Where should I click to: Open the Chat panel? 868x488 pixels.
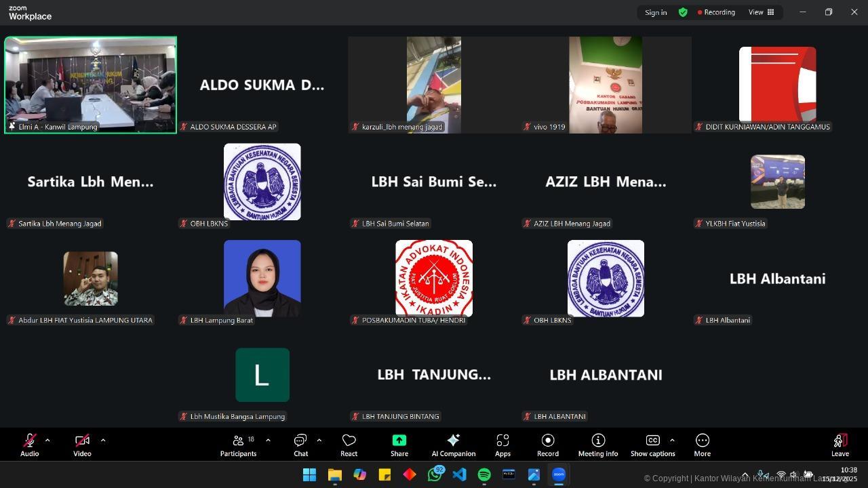point(300,445)
